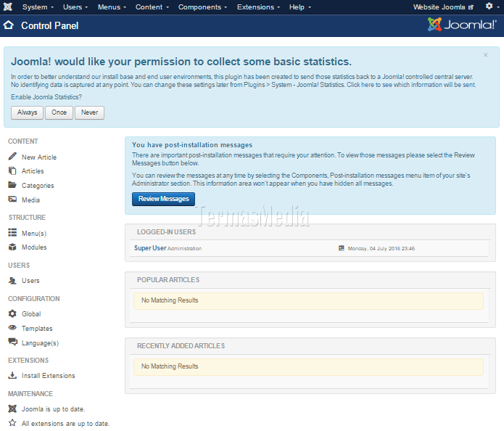Open the Global configuration link
504x431 pixels.
pyautogui.click(x=31, y=313)
